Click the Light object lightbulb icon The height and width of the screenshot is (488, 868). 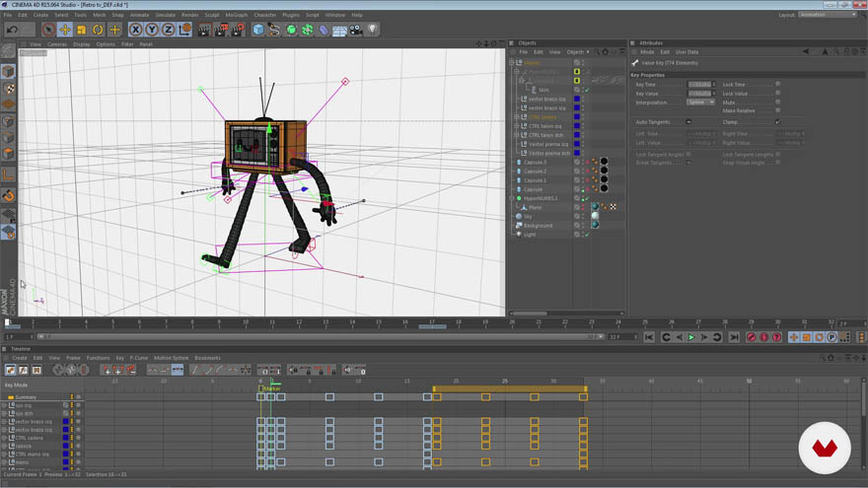point(373,30)
